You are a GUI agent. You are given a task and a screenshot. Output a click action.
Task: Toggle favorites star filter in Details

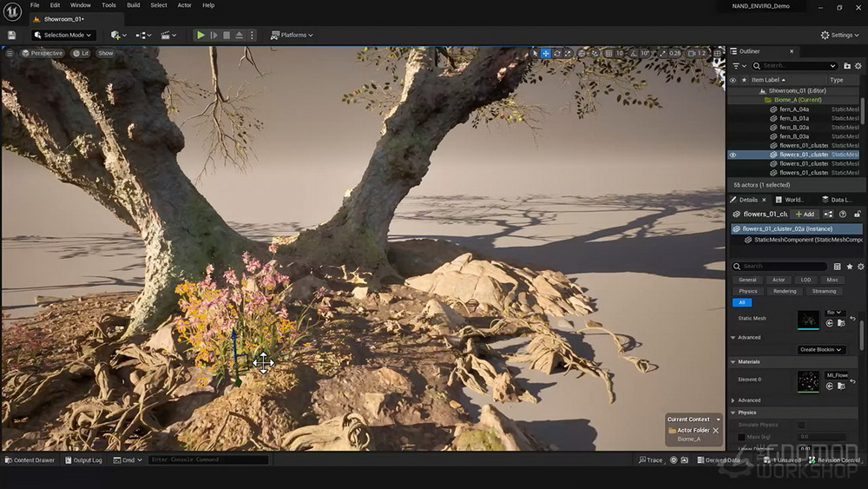click(849, 267)
